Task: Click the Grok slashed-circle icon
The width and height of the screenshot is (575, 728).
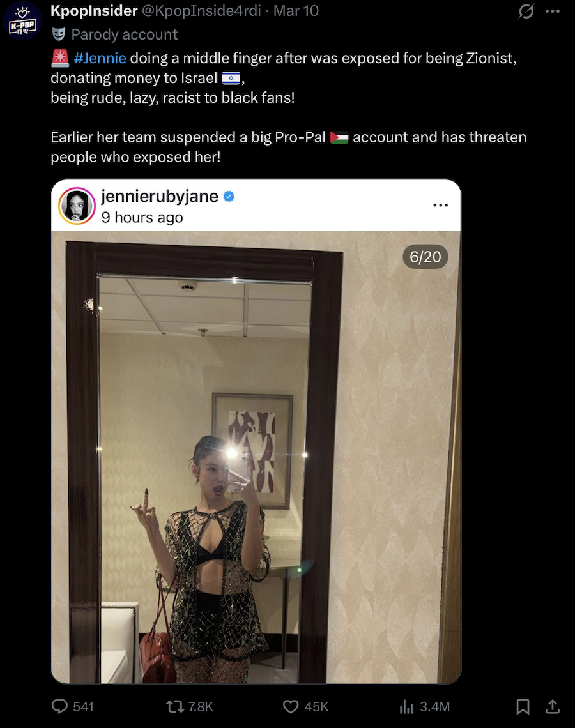Action: [526, 11]
